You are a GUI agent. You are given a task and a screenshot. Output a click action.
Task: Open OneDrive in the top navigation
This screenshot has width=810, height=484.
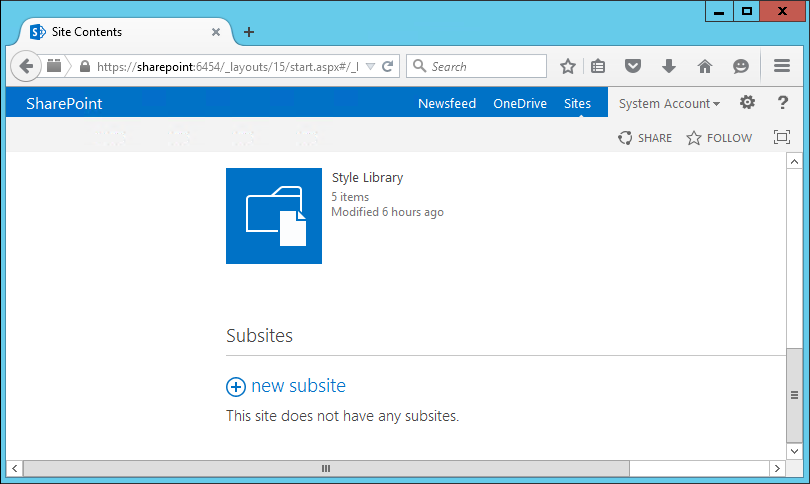pyautogui.click(x=520, y=103)
